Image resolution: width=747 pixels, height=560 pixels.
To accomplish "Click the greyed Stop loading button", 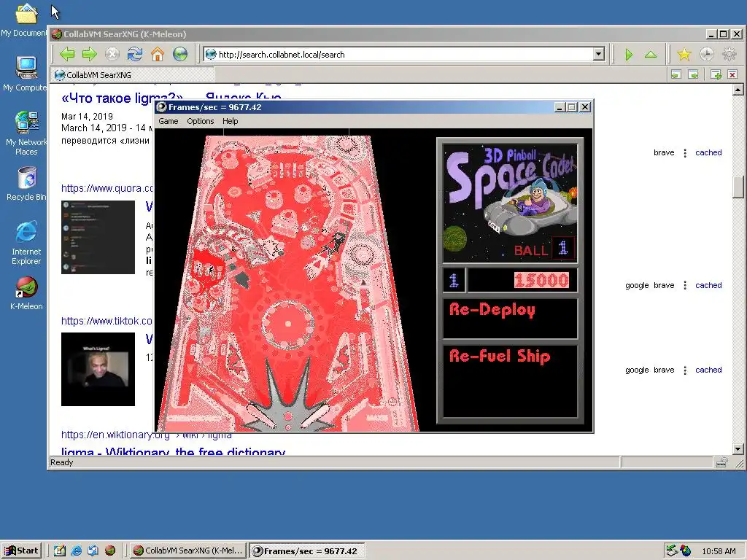I will (112, 54).
